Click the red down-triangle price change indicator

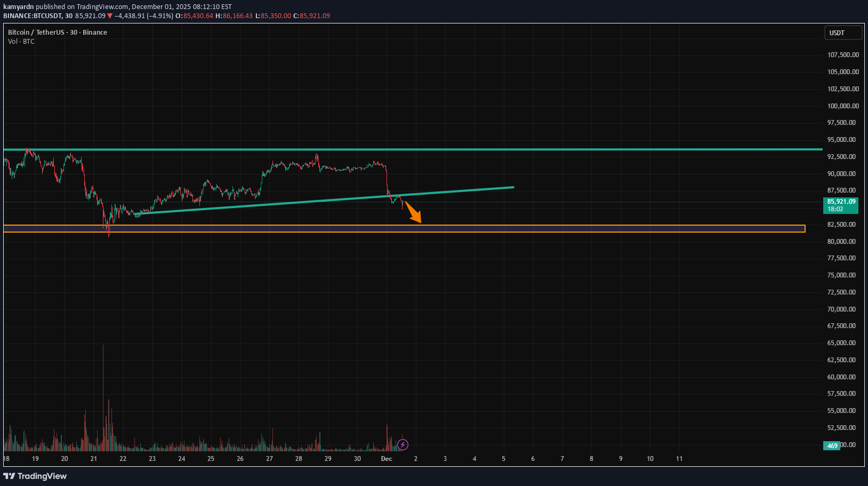click(x=110, y=16)
